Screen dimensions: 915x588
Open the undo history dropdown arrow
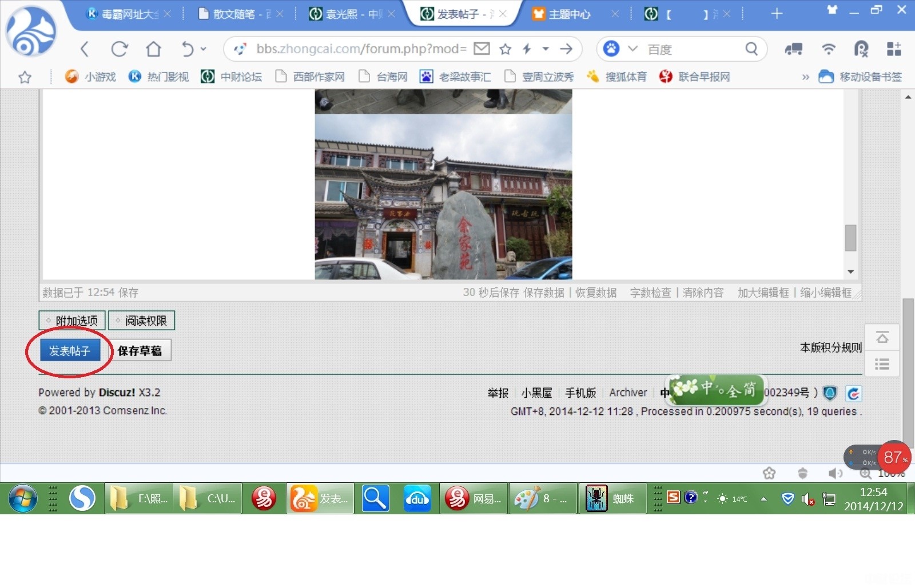pyautogui.click(x=204, y=50)
